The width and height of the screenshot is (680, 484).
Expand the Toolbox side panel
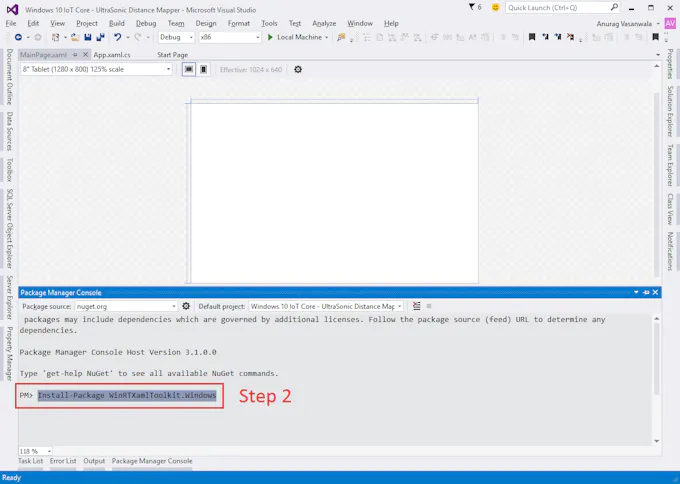9,170
